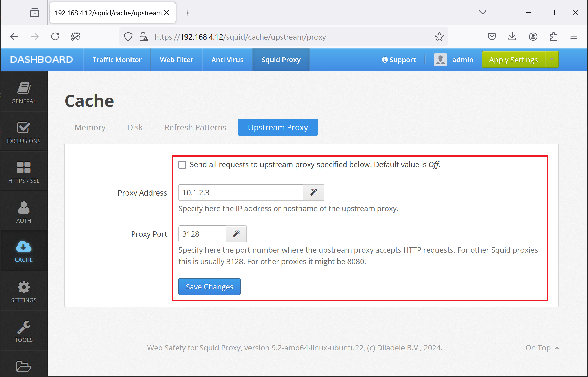Click the Tools section icon in sidebar

point(23,326)
